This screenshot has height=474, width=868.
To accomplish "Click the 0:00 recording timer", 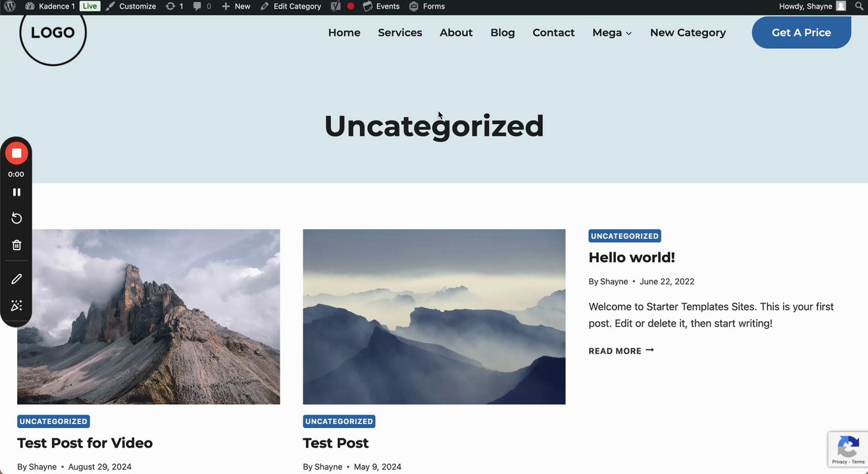I will click(x=16, y=174).
